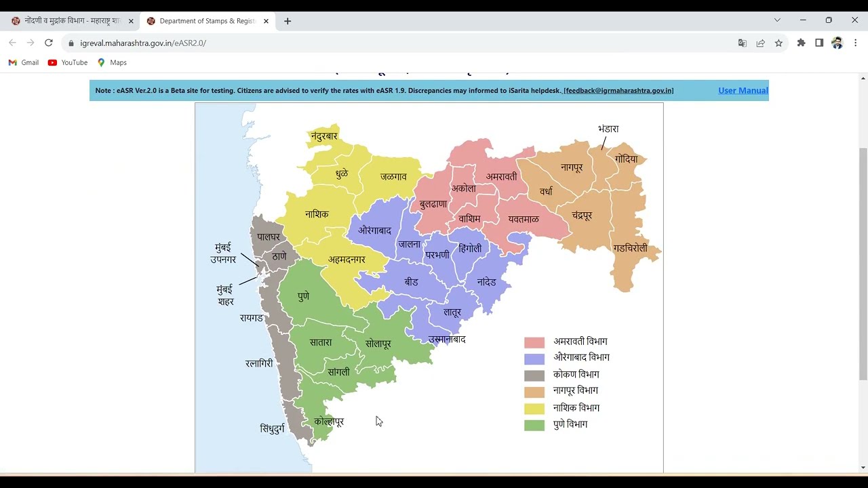868x488 pixels.
Task: Open a new tab with the plus button
Action: coord(288,21)
